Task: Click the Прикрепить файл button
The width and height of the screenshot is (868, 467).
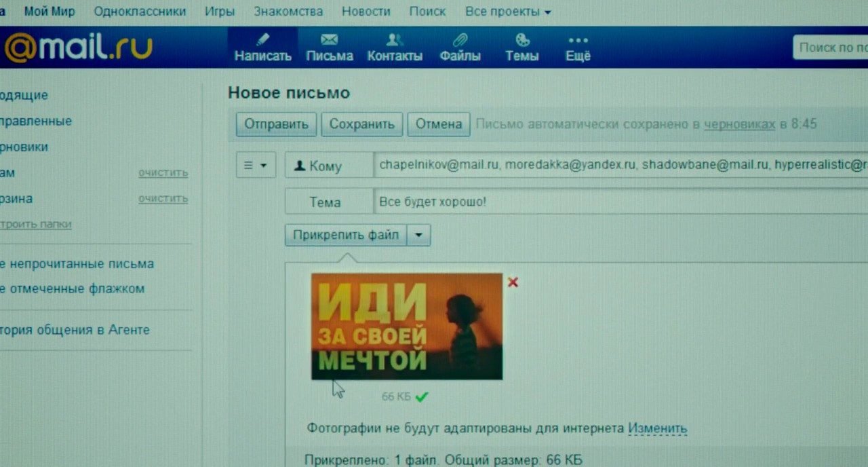Action: pos(345,236)
